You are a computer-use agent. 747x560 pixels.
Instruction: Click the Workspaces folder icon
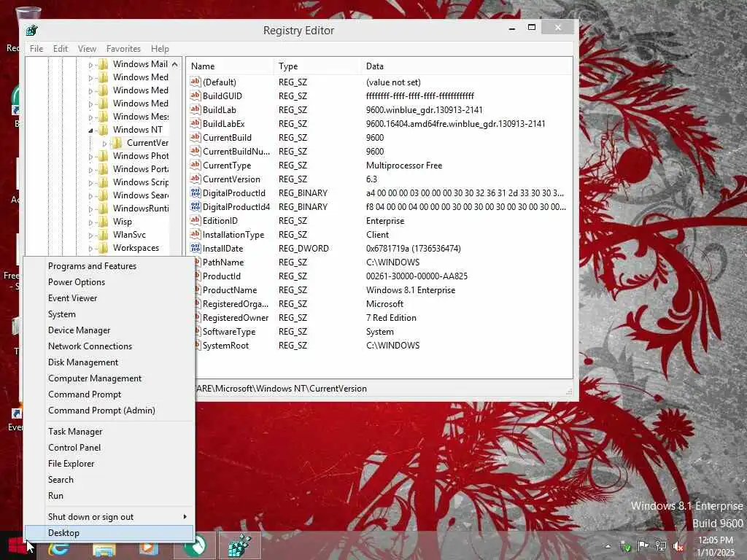click(104, 248)
